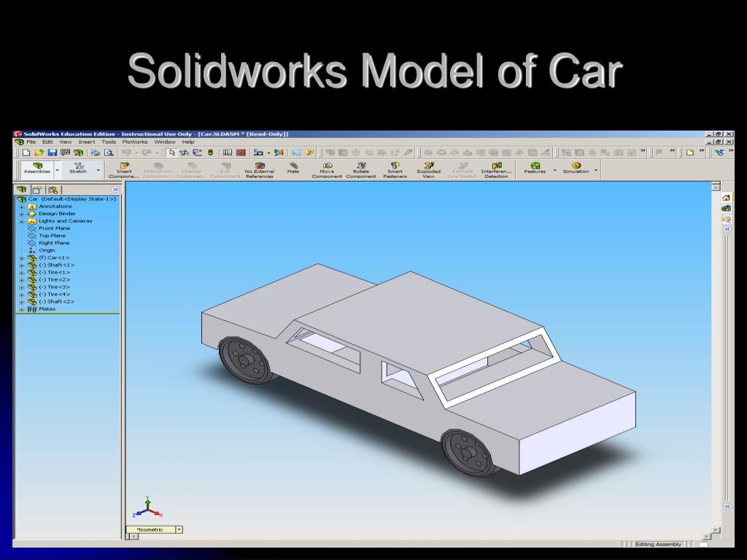The height and width of the screenshot is (560, 747).
Task: Open the Isometric view orientation dropdown
Action: pyautogui.click(x=179, y=529)
